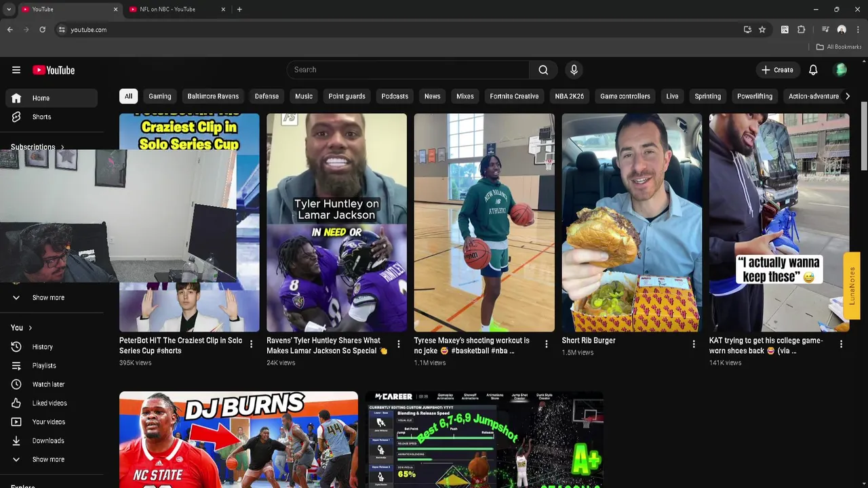Open Tyrese Maxey's shooting workout title

(472, 346)
